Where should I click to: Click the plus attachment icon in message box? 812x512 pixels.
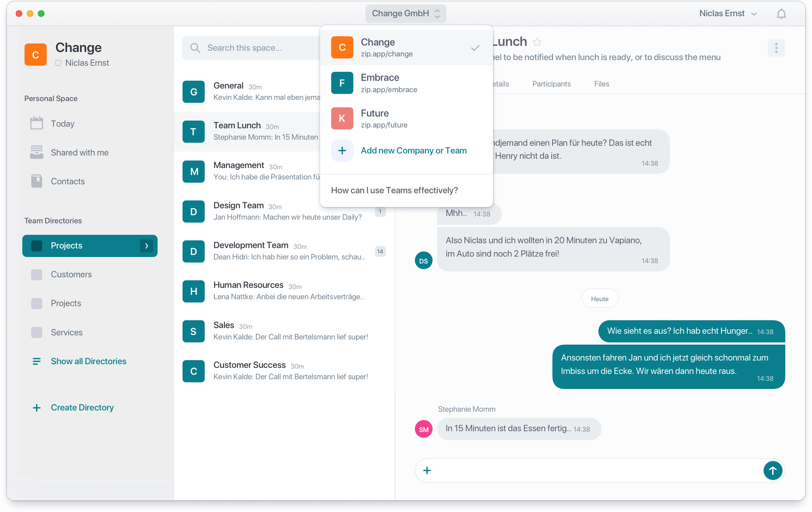coord(427,471)
